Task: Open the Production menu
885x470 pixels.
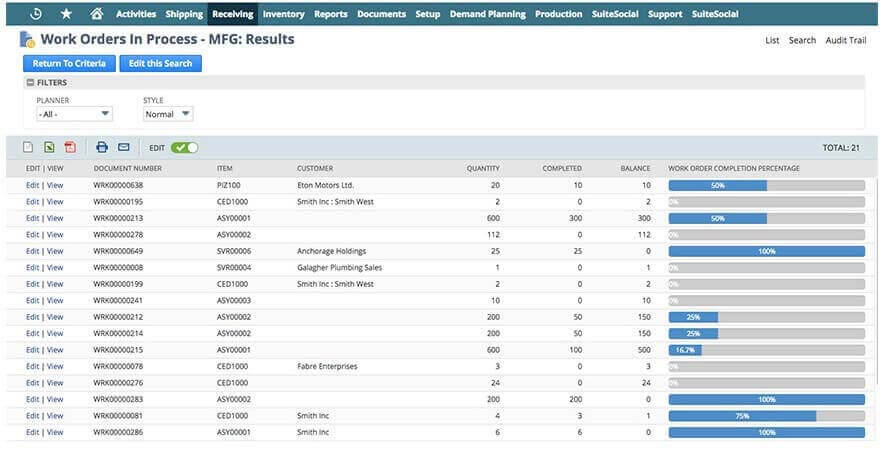Action: [x=559, y=14]
